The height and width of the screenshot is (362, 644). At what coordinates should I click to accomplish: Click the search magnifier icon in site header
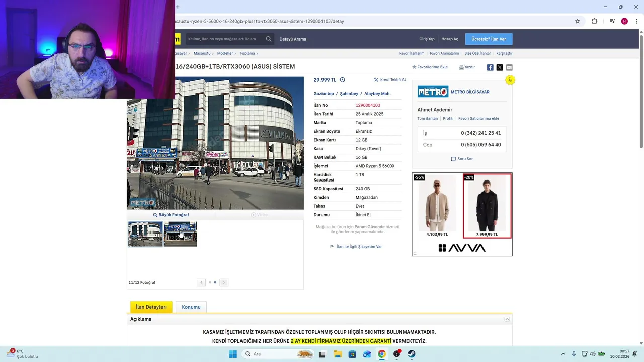click(269, 39)
